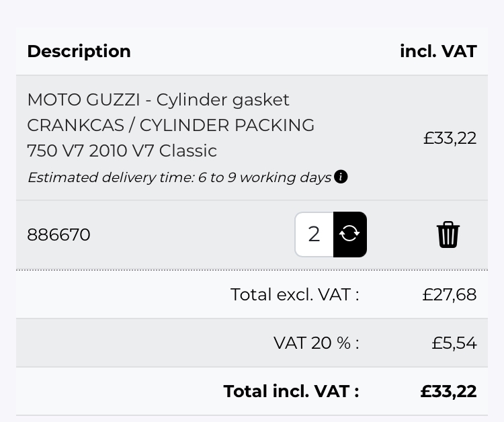Click the Description column header
504x422 pixels.
pos(79,51)
